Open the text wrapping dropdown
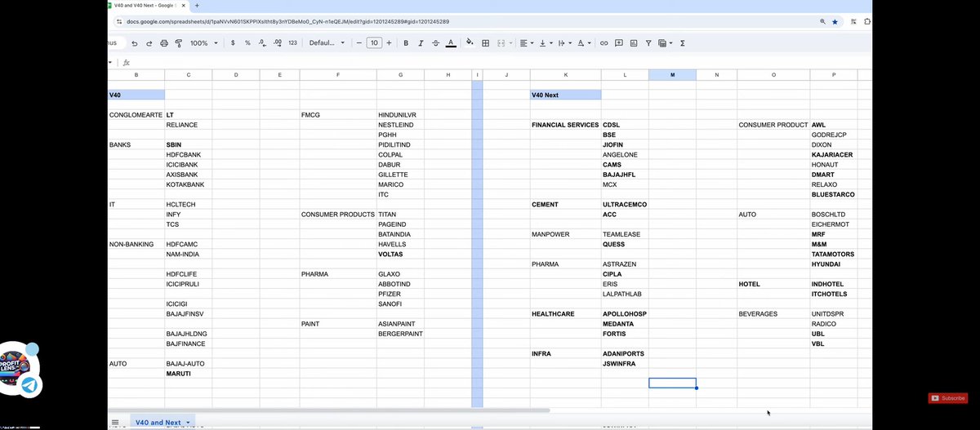 coord(564,43)
